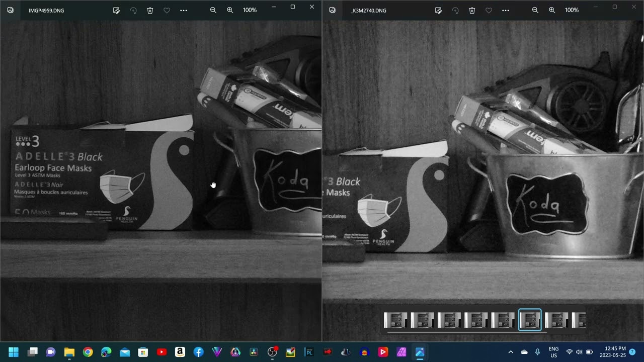
Task: Open the battery status tray icon
Action: 589,352
